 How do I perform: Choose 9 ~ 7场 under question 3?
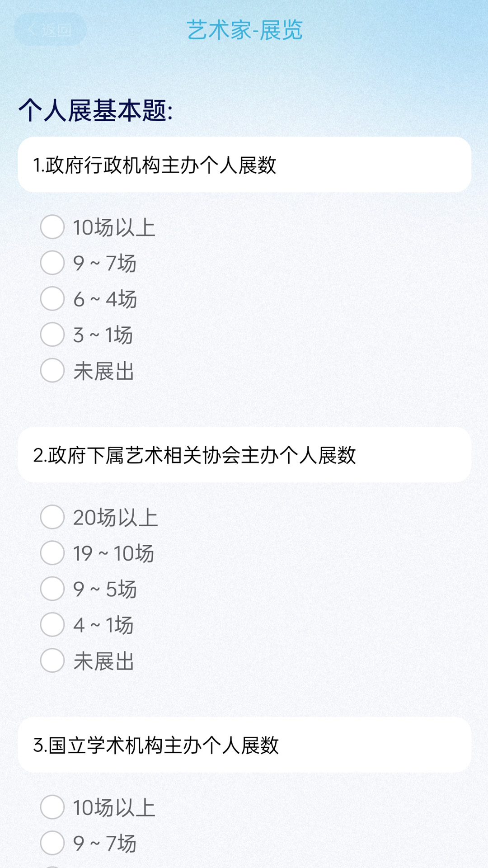52,843
